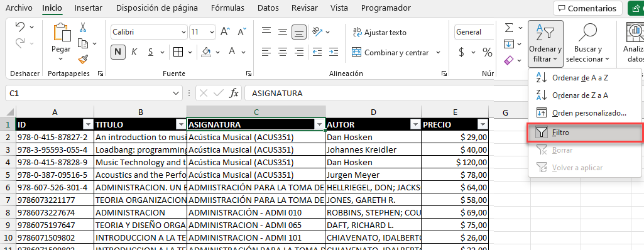Click the decrease indent icon
The image size is (644, 250).
[x=317, y=52]
